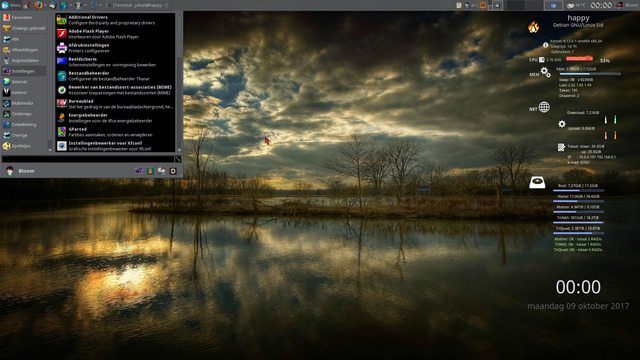Click the application list scrollbar
Screen dimensions: 640x360
[x=179, y=82]
